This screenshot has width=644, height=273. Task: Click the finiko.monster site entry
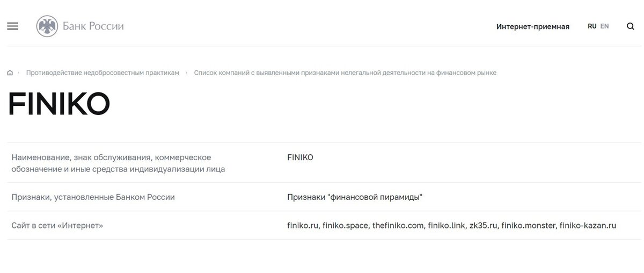point(528,226)
